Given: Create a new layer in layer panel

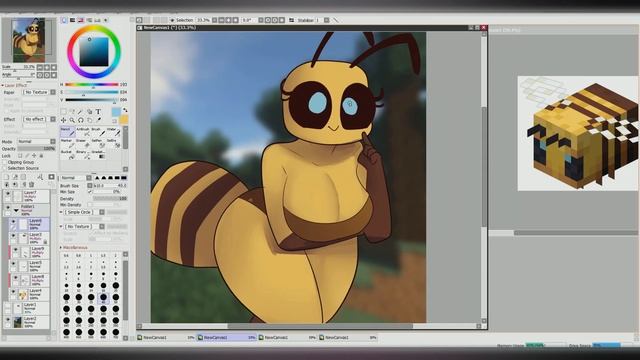Looking at the screenshot, I should pyautogui.click(x=7, y=177).
